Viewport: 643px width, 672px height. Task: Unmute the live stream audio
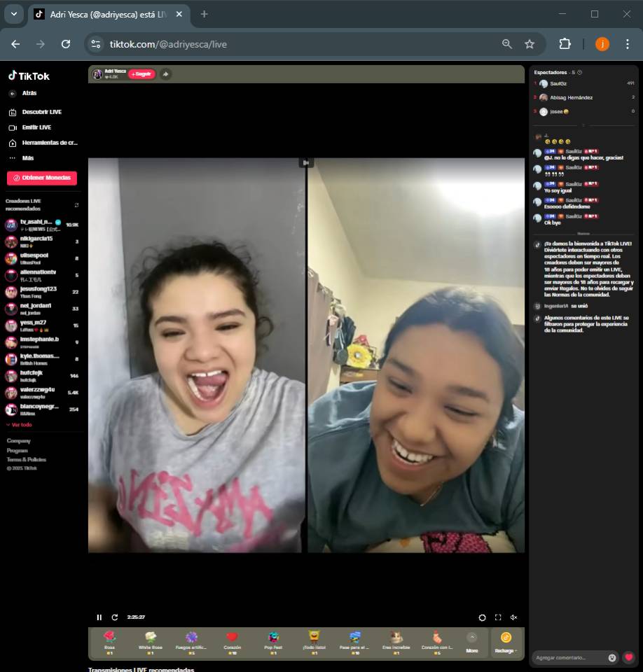tap(513, 617)
